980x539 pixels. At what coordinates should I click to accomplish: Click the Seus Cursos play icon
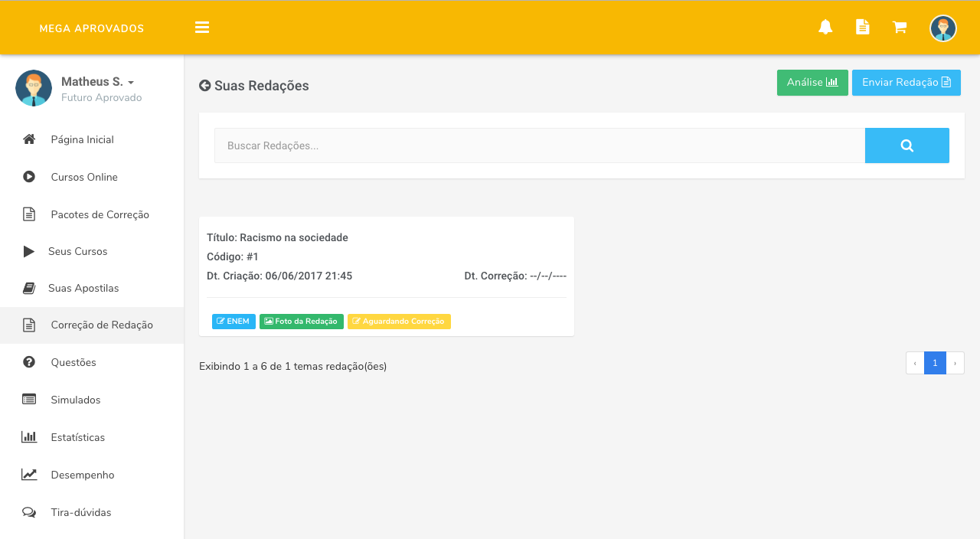pos(28,251)
